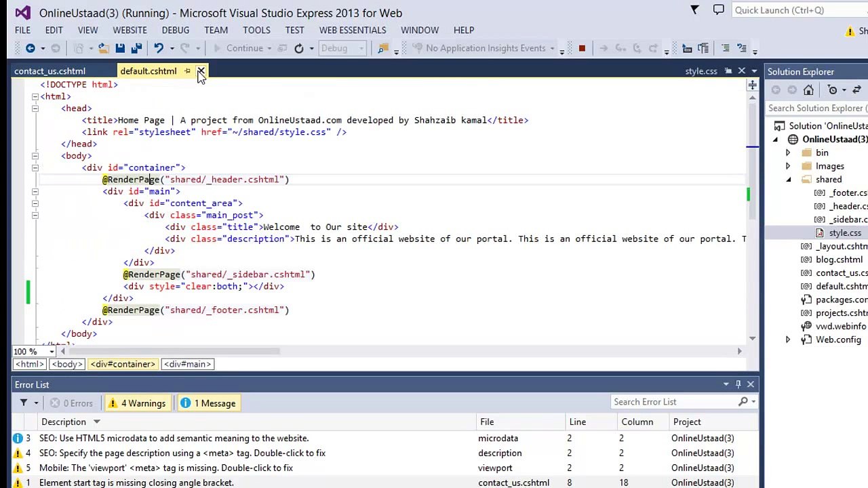Switch to the contact_us.cshtml tab
Image resolution: width=868 pixels, height=488 pixels.
[50, 71]
